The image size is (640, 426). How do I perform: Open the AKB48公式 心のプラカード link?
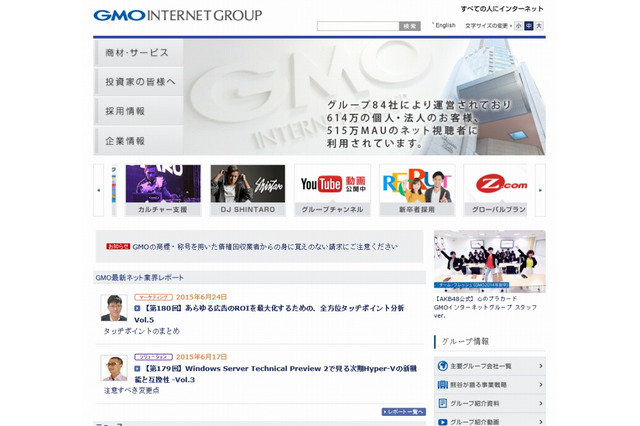tap(485, 307)
